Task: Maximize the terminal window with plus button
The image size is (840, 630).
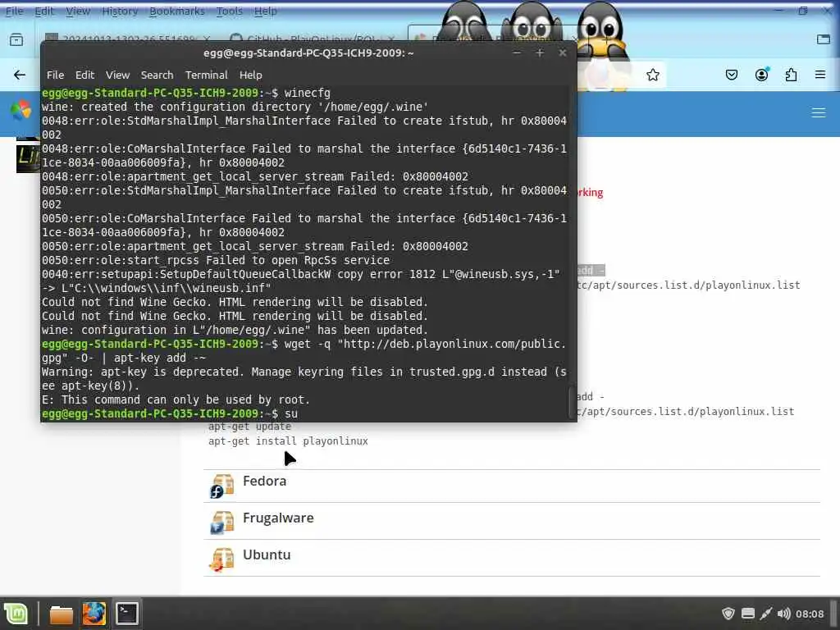Action: 540,52
